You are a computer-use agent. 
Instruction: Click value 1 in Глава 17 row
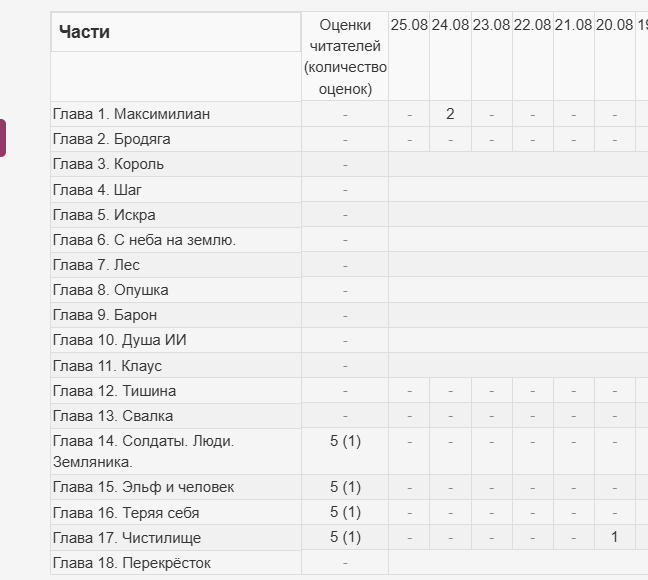pos(615,537)
